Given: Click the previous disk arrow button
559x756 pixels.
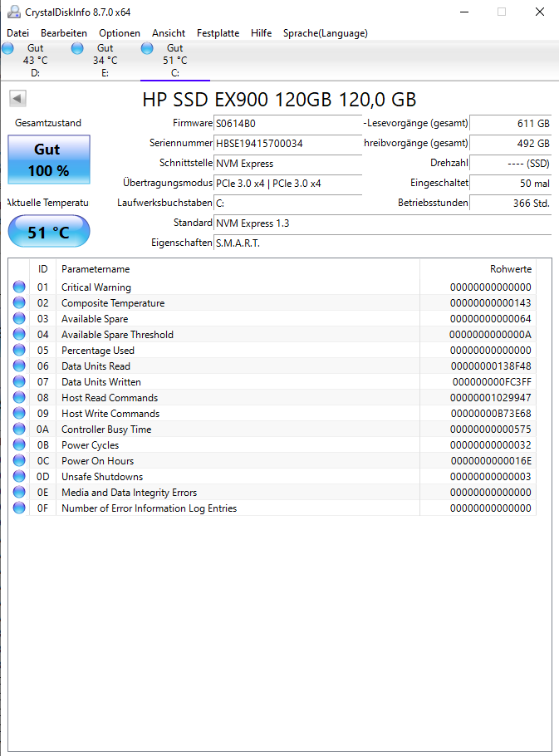Looking at the screenshot, I should pos(17,99).
